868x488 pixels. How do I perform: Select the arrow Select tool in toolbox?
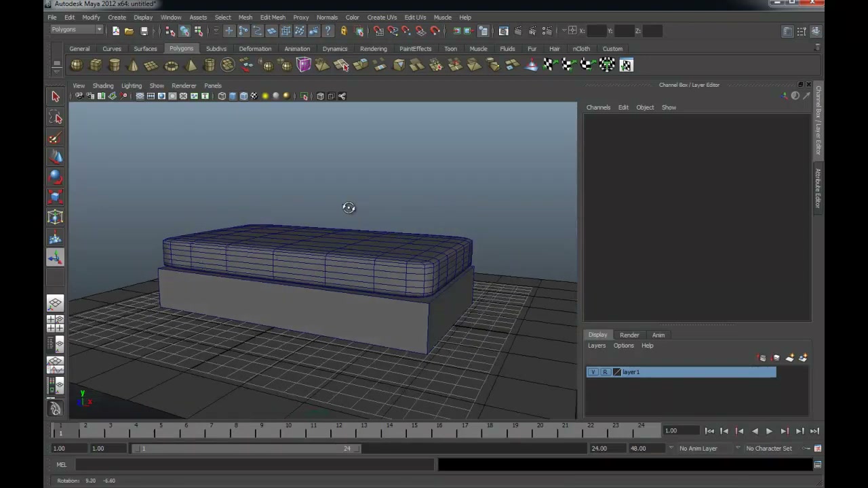click(x=56, y=97)
